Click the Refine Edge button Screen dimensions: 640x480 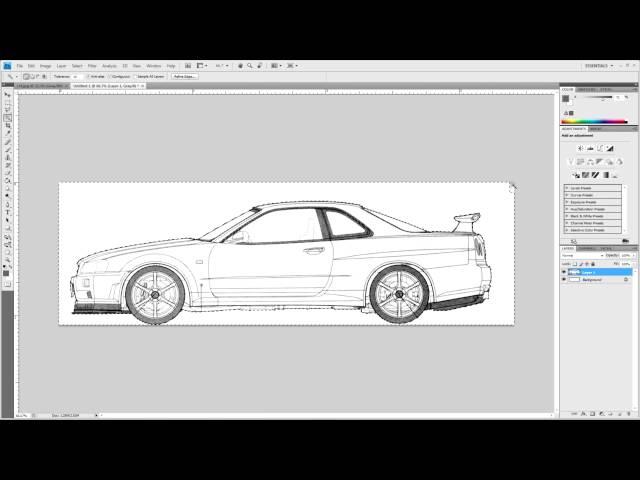click(184, 75)
